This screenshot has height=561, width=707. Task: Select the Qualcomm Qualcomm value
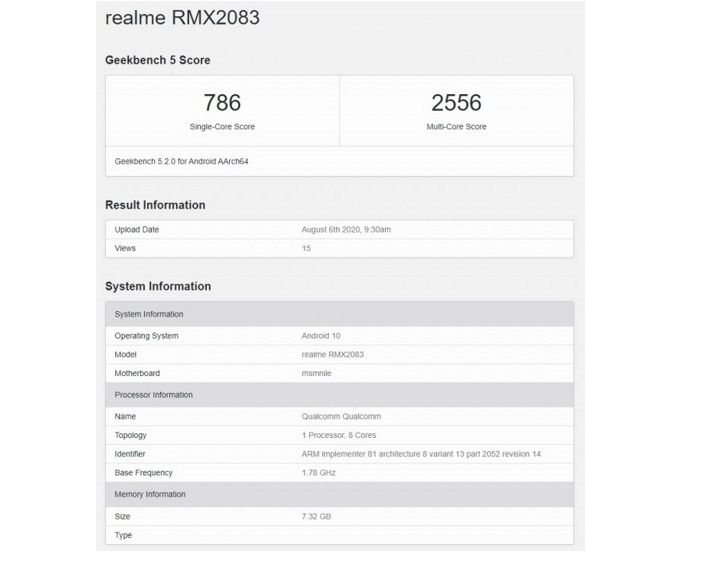341,416
